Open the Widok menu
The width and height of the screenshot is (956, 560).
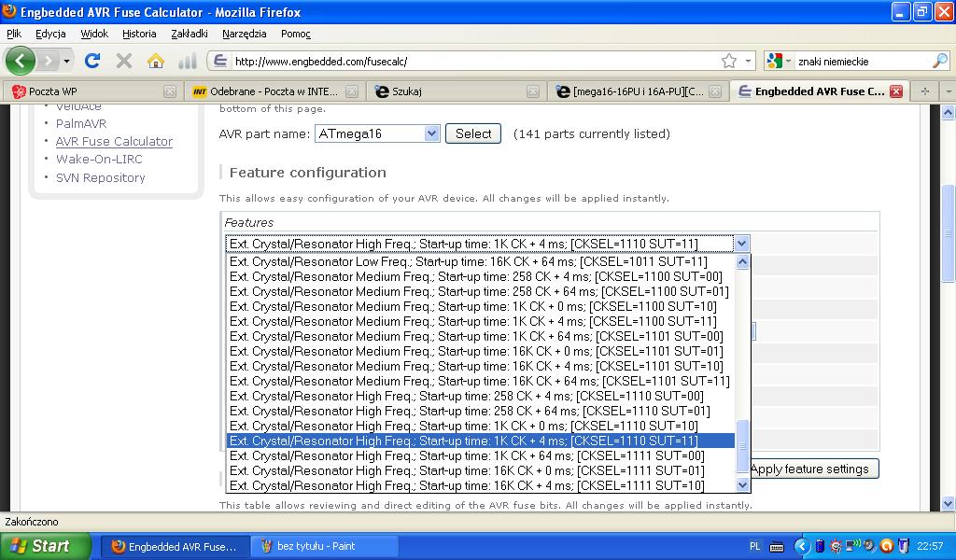(94, 34)
